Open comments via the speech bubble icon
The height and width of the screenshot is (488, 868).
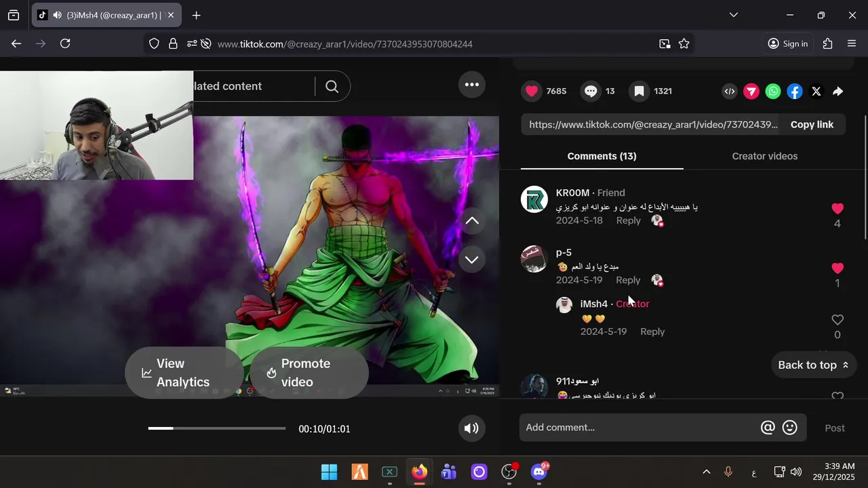591,91
